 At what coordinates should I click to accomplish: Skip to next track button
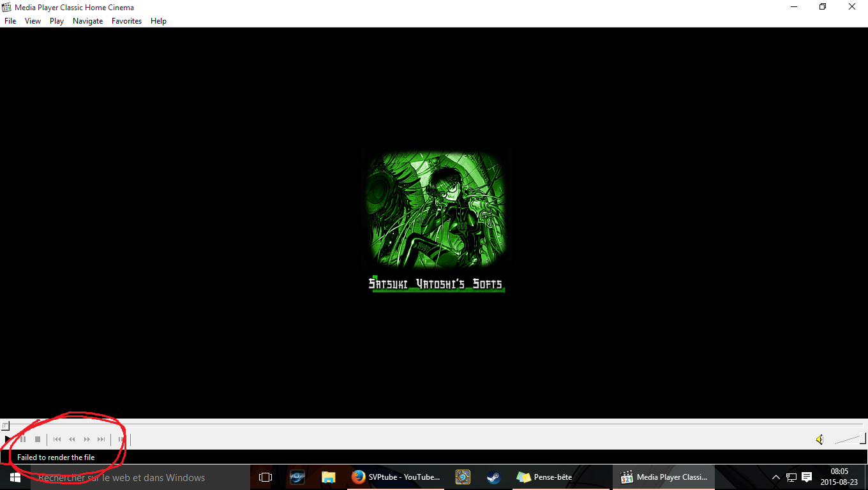[101, 440]
